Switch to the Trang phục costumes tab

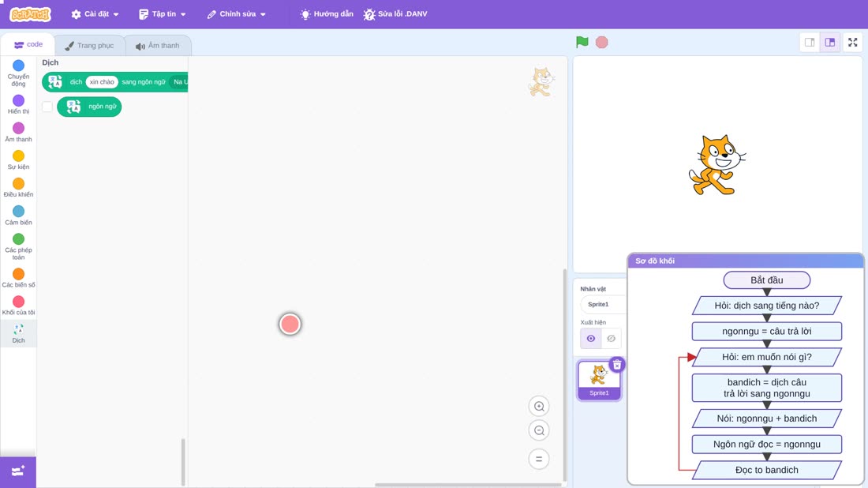pyautogui.click(x=89, y=46)
